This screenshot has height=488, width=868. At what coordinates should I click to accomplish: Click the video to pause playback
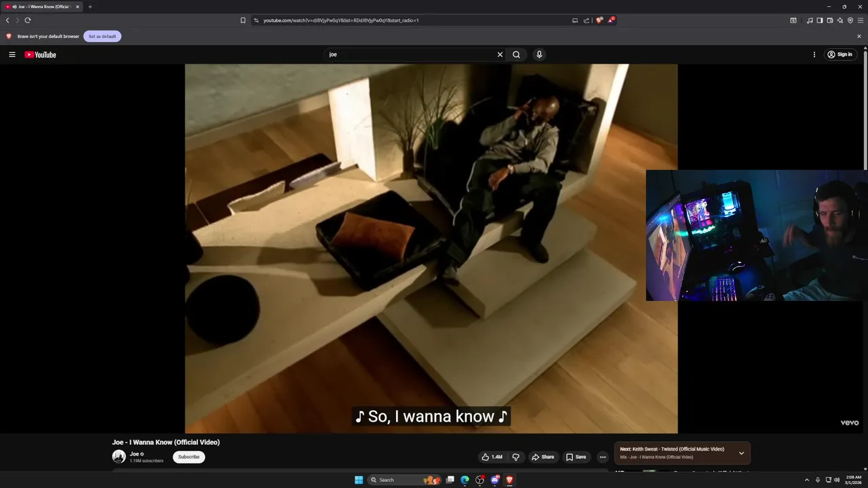431,249
